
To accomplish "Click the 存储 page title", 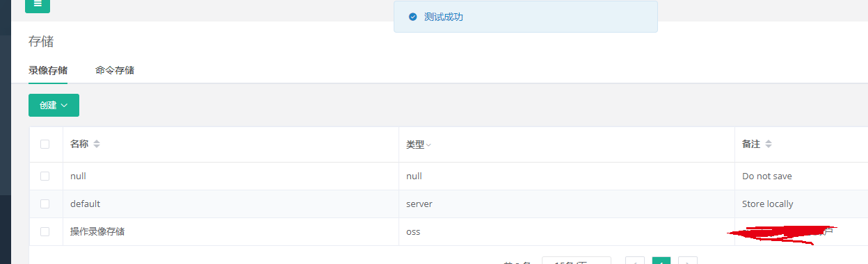I will click(41, 41).
